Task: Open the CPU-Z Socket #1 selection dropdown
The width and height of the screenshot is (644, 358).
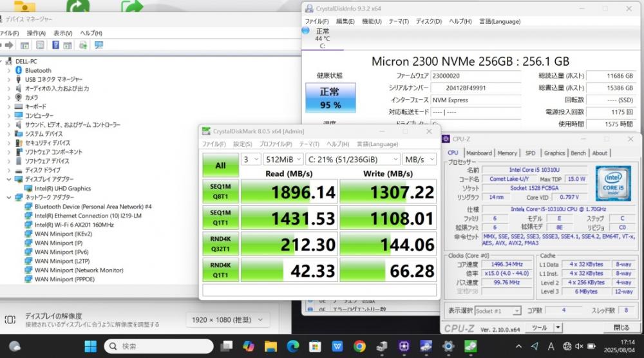Action: click(498, 311)
